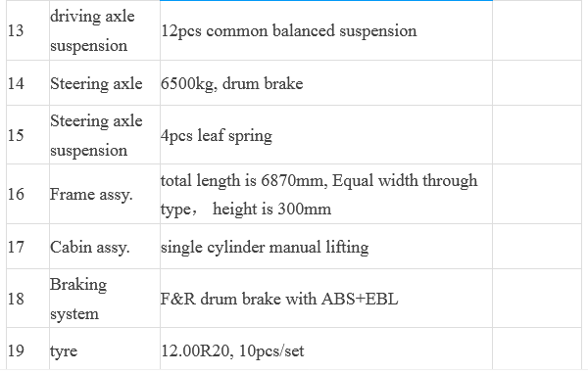This screenshot has height=373, width=588.
Task: Select 'total length is 6870mm' description cell
Action: (x=326, y=194)
